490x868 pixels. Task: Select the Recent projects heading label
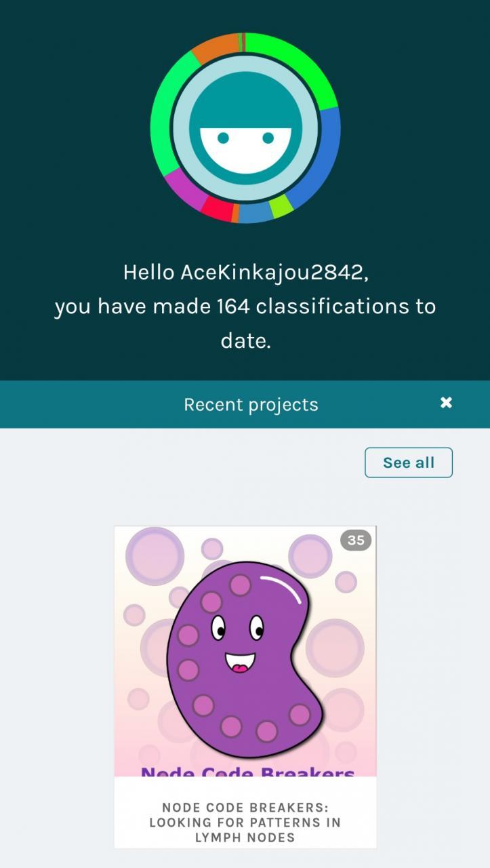[x=251, y=405]
